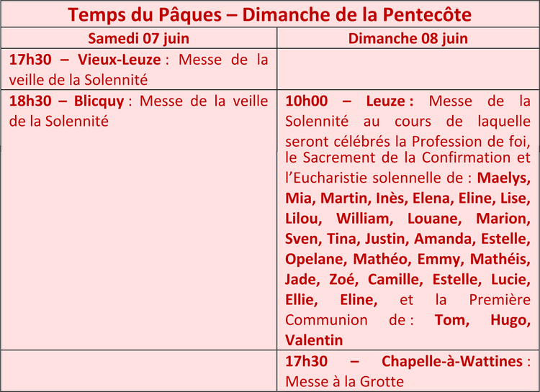Click the words 'Première Communion'
The height and width of the screenshot is (392, 540).
[x=408, y=310]
